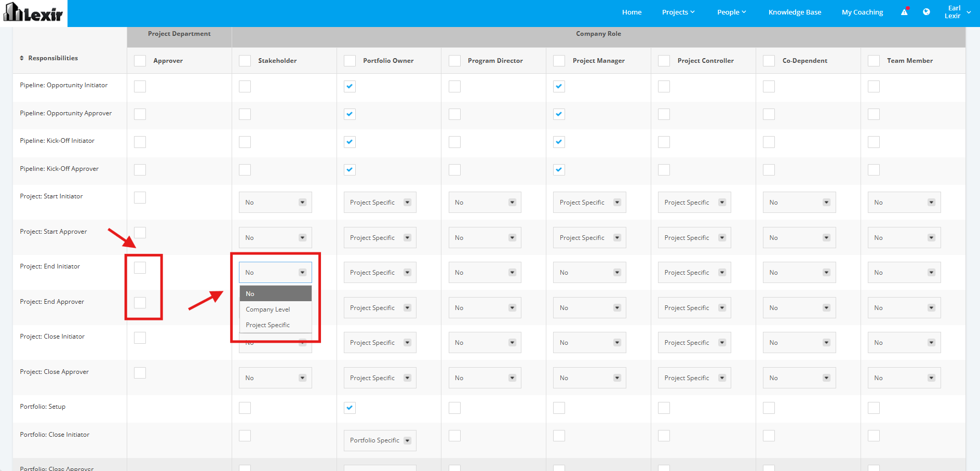Uncheck Portfolio Owner for Portfolio: Setup
The height and width of the screenshot is (471, 980).
click(350, 408)
